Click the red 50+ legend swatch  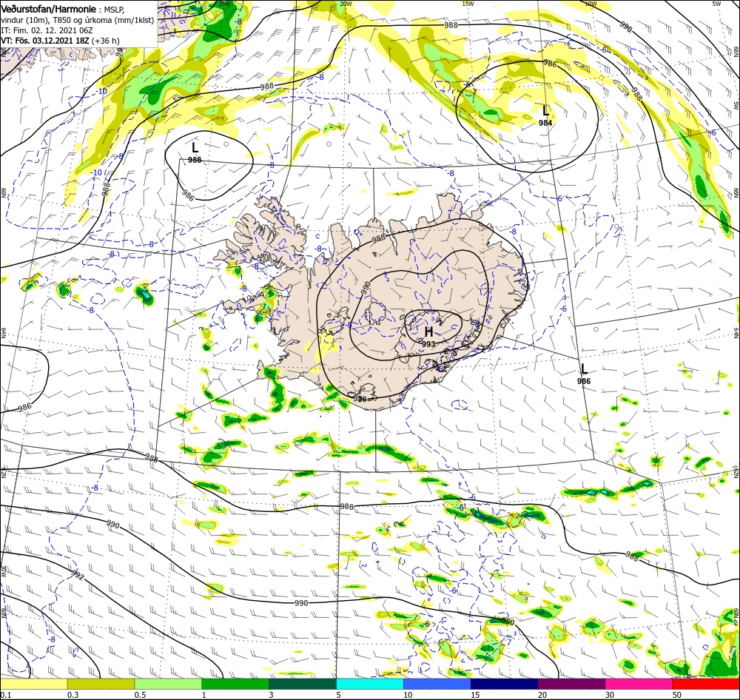pyautogui.click(x=706, y=684)
